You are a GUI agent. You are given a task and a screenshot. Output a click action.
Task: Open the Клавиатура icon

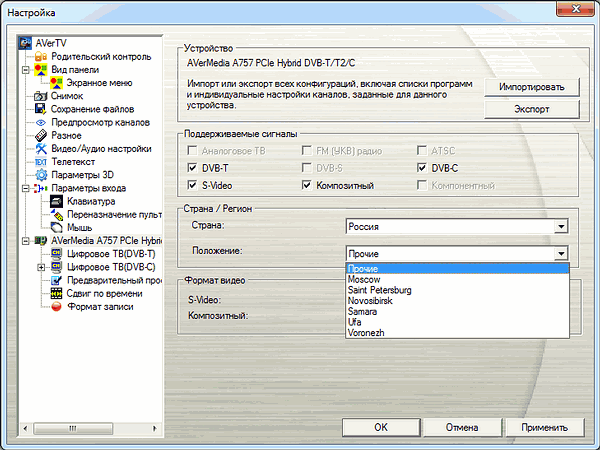pyautogui.click(x=56, y=201)
